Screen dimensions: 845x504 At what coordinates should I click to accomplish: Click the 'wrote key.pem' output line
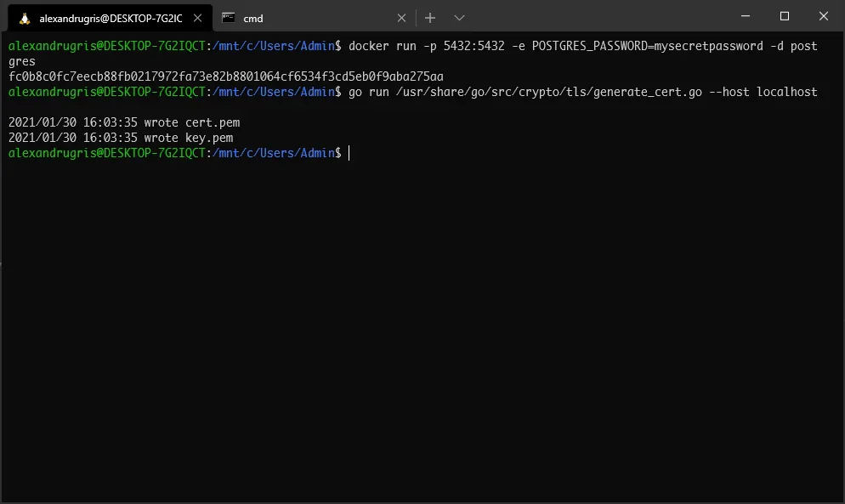[121, 138]
